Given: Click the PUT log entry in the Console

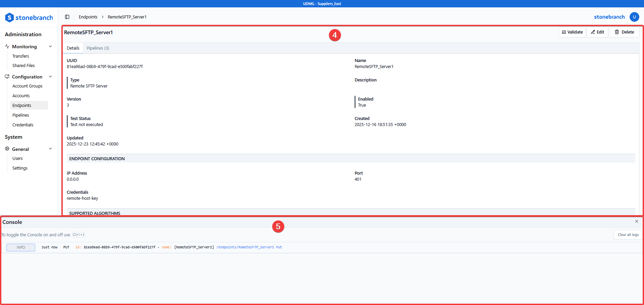Looking at the screenshot, I should click(x=66, y=247).
